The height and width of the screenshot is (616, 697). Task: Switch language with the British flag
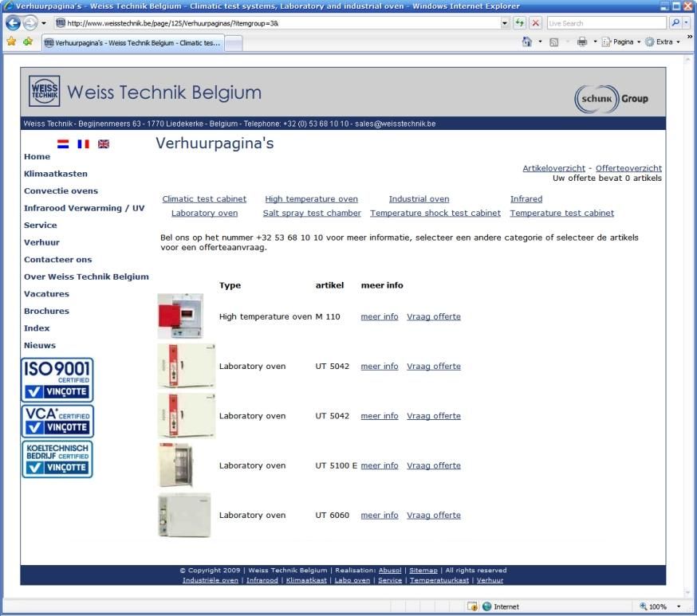pos(104,144)
